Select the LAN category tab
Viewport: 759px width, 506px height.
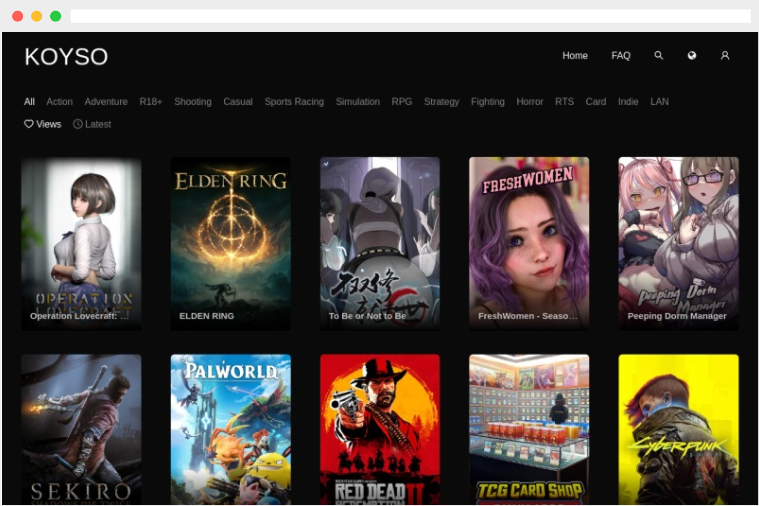coord(659,102)
